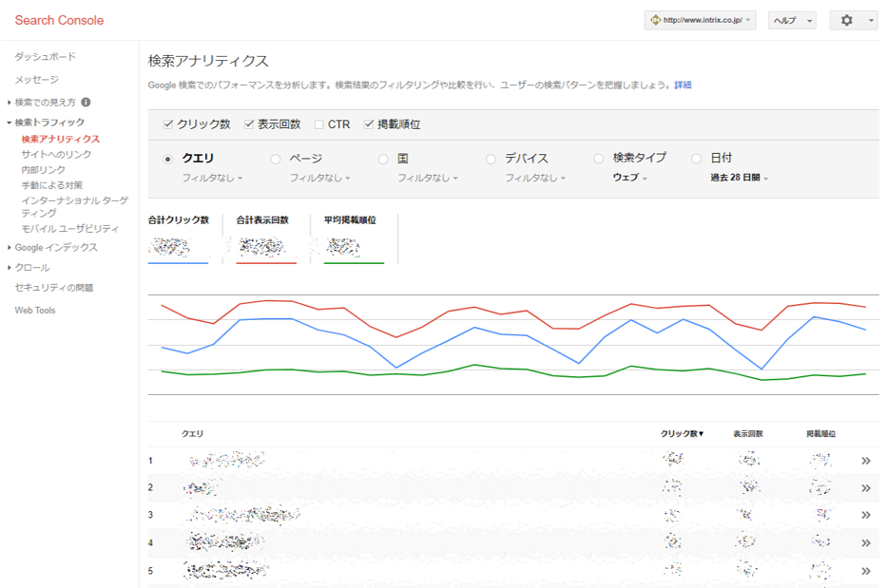This screenshot has width=886, height=588.
Task: Open 検索アナリティクス in sidebar
Action: [x=61, y=139]
